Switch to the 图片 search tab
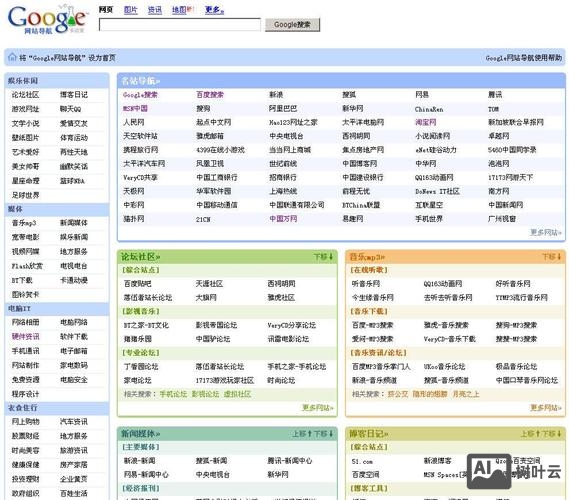 point(130,10)
